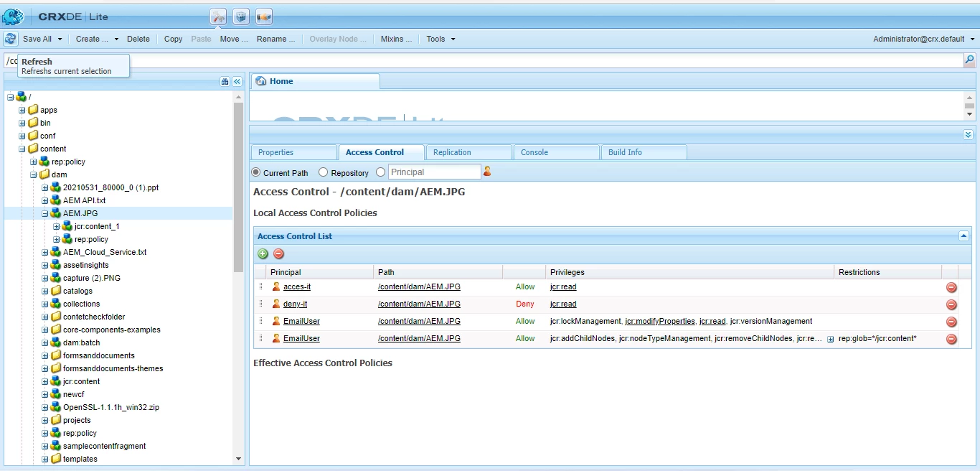Open the acces-it principal link
Screen dimensions: 980x471
point(297,286)
